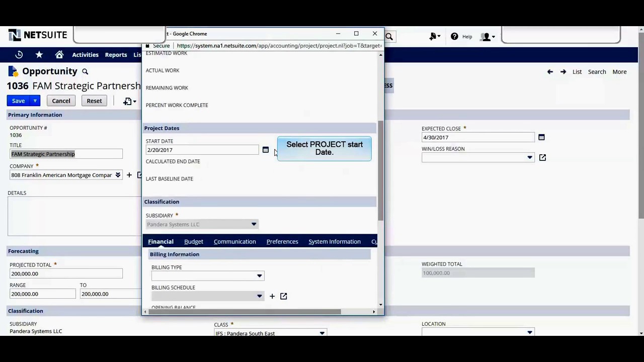Viewport: 644px width, 362px height.
Task: Open the Win/Loss Reason dropdown
Action: [530, 157]
